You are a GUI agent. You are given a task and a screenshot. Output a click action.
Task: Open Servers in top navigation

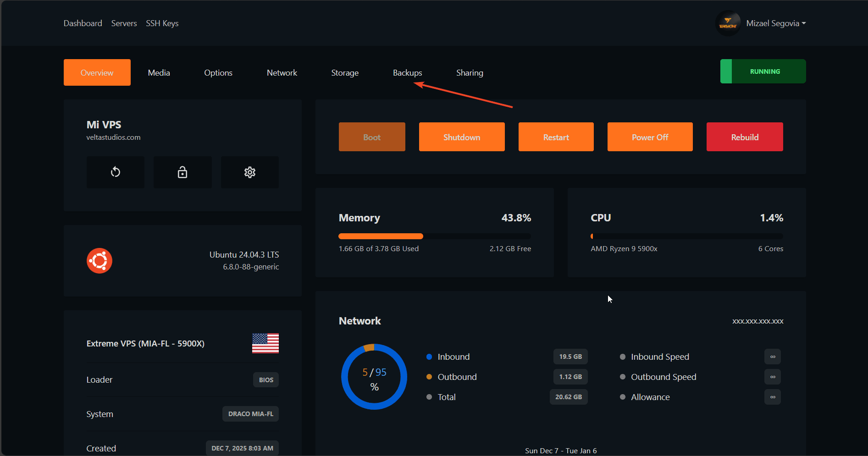point(124,23)
